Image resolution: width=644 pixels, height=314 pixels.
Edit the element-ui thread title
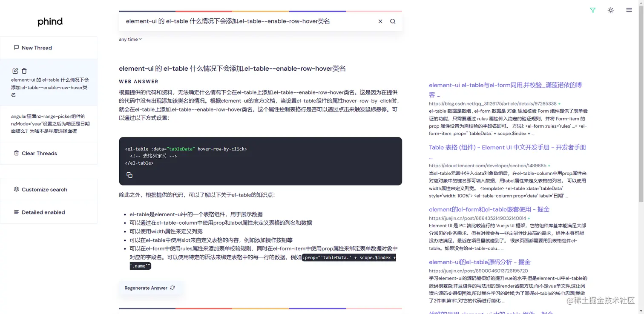click(x=15, y=71)
